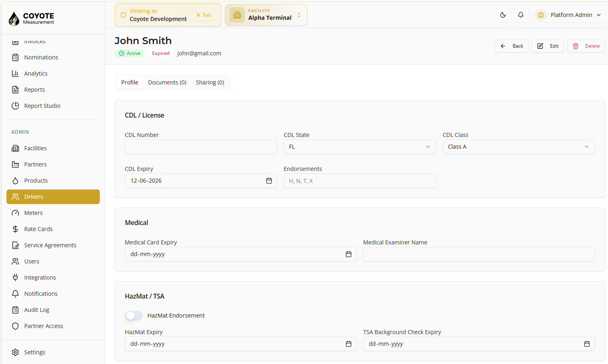
Task: Click the Partners factory icon
Action: pos(15,164)
